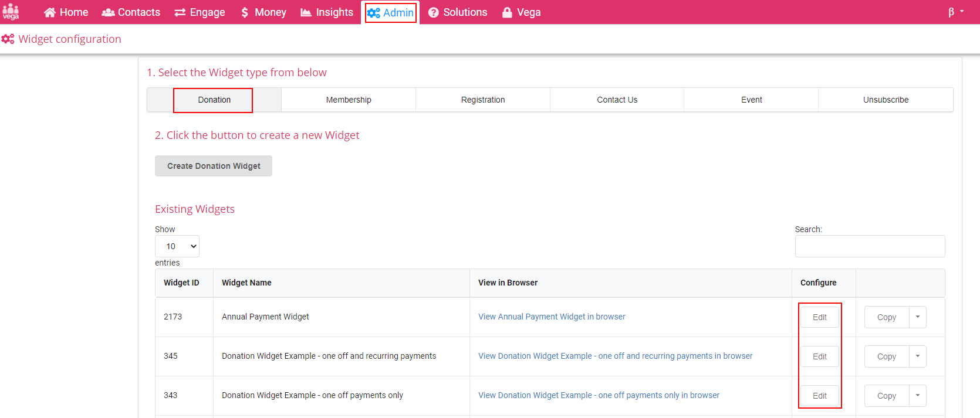The width and height of the screenshot is (980, 418).
Task: Click the Vega logo icon
Action: coord(11,12)
